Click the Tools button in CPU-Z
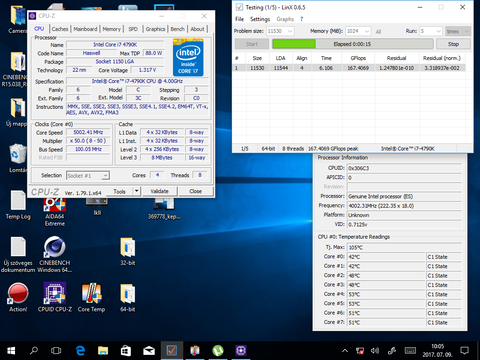Viewport: 480px width, 360px height. [x=119, y=191]
